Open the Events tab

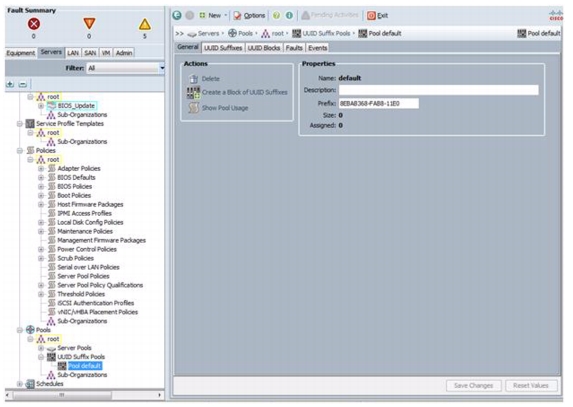point(318,48)
